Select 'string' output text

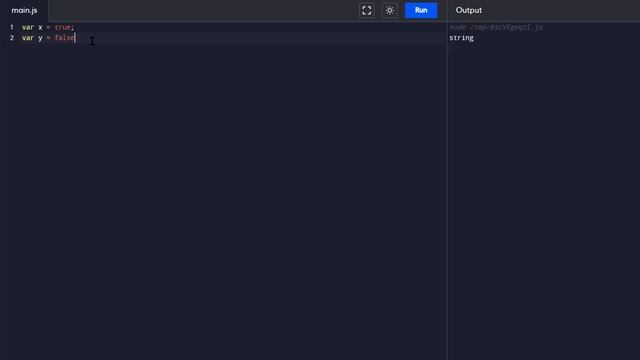(x=461, y=38)
